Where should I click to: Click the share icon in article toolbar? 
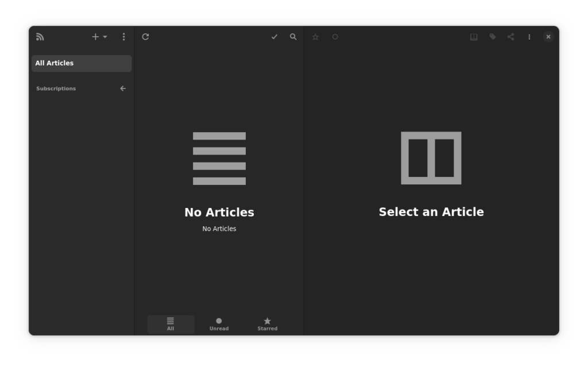(510, 37)
